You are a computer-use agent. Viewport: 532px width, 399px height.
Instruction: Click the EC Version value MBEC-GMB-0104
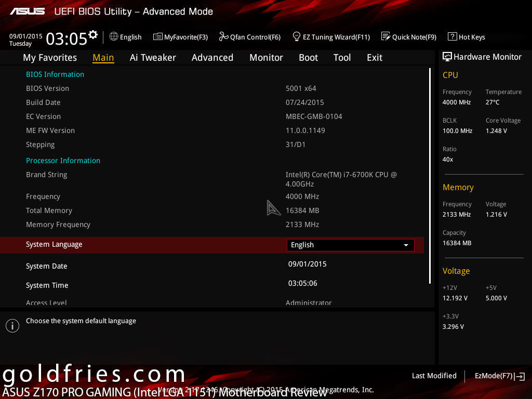tap(314, 116)
